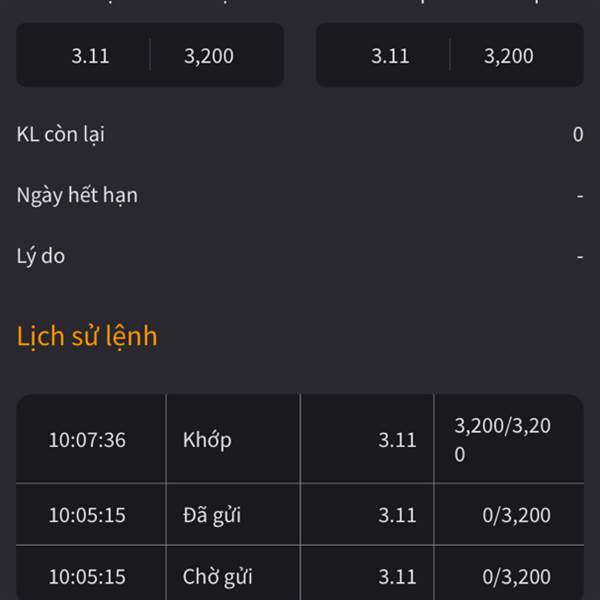Screen dimensions: 600x600
Task: Tap the KL còn lại row label
Action: pyautogui.click(x=60, y=135)
